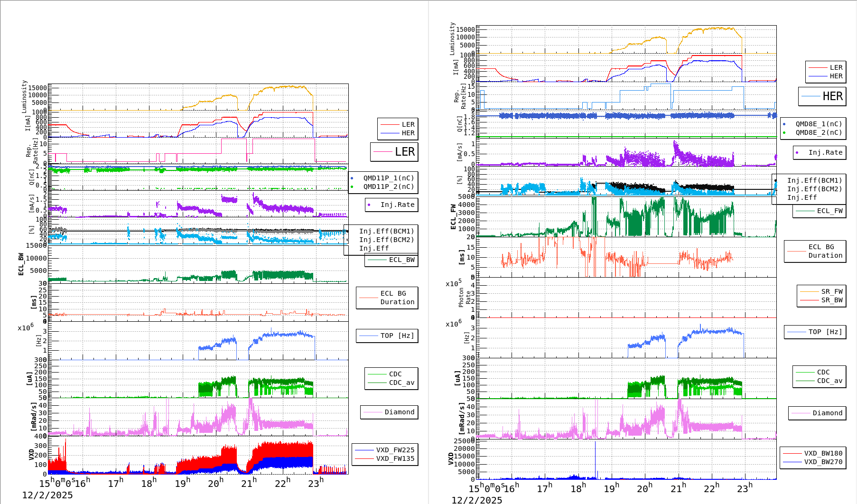Click the ECL_FW y-axis title
The image size is (857, 504).
click(x=453, y=217)
